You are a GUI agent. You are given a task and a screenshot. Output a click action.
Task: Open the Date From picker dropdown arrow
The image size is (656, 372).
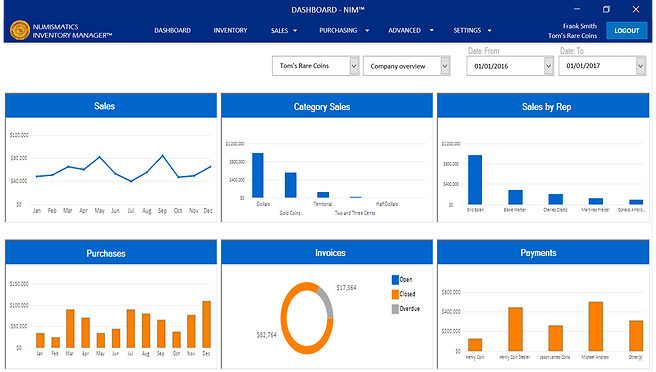pos(548,66)
